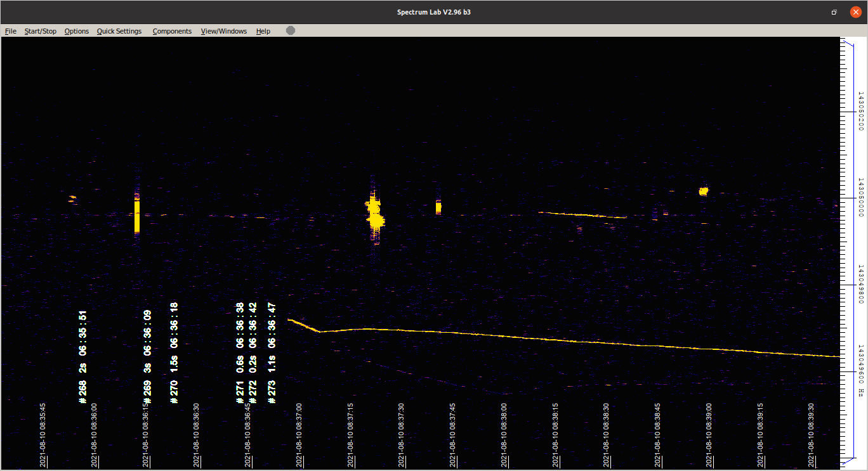Click the 08:35:45 time axis label

[43, 435]
